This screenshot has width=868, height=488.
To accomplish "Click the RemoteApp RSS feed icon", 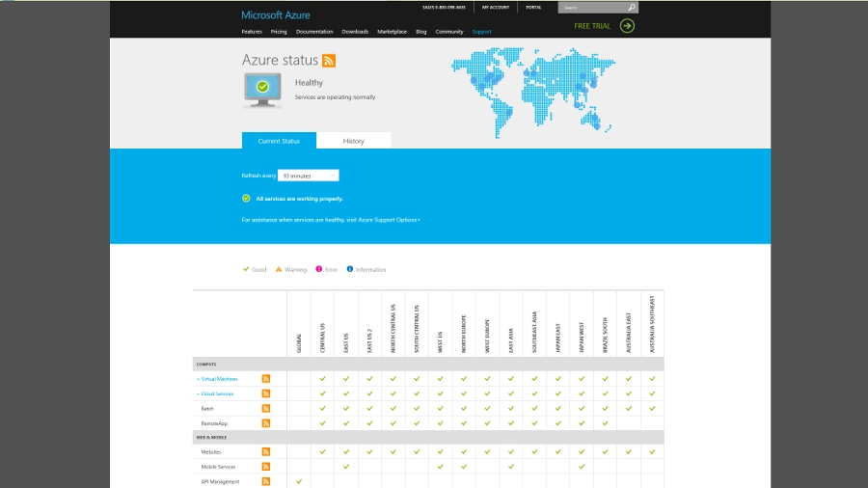I will (266, 423).
